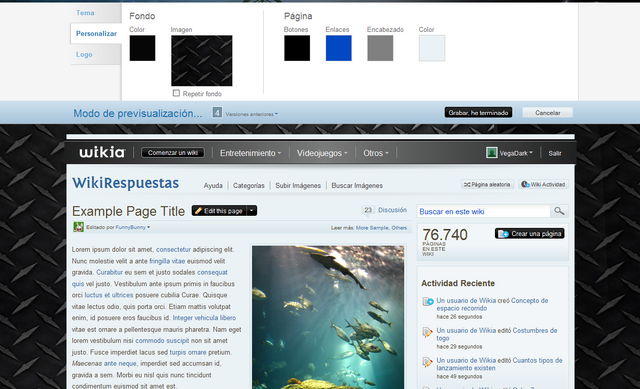Click the fringilla vitae link

(x=167, y=261)
